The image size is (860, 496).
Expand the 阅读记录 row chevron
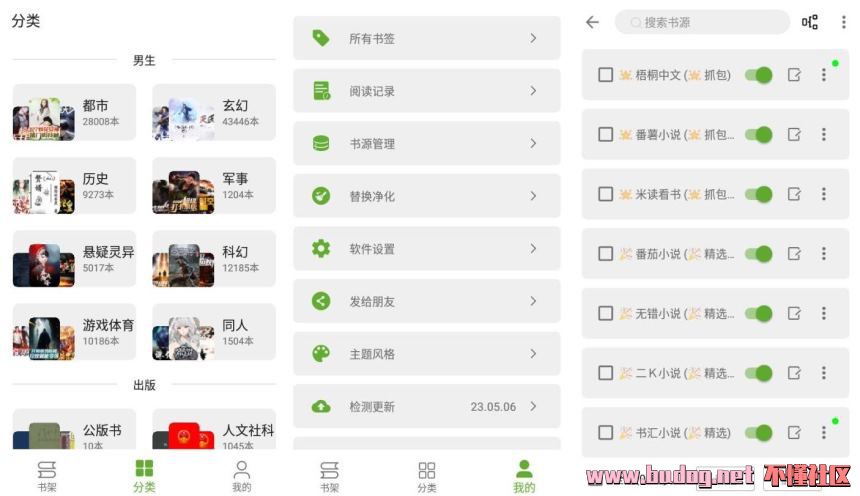(533, 91)
